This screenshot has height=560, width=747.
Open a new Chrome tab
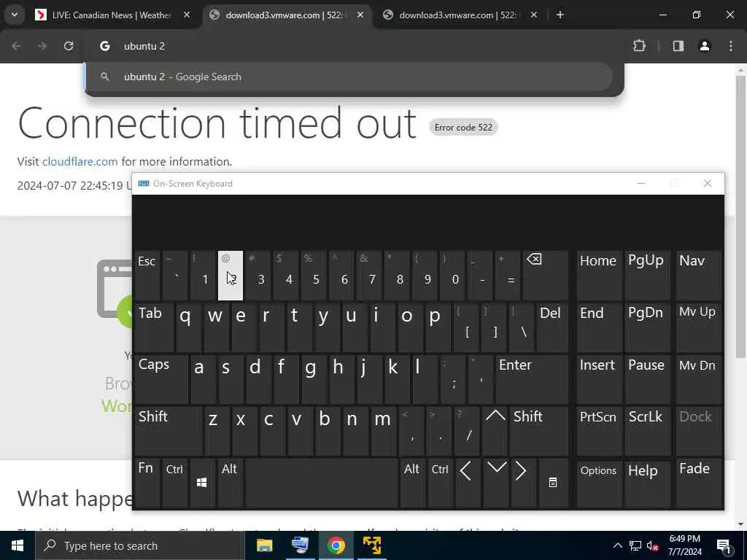pyautogui.click(x=560, y=15)
